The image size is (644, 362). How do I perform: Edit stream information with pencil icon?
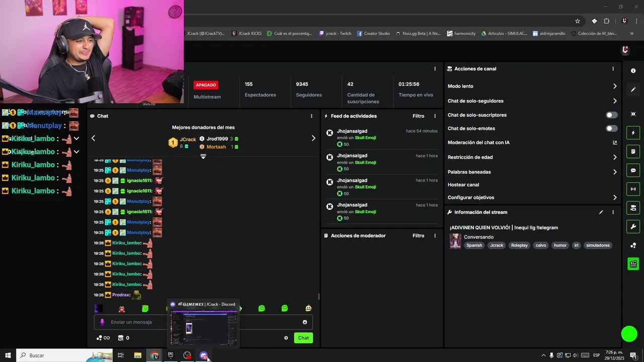coord(601,212)
